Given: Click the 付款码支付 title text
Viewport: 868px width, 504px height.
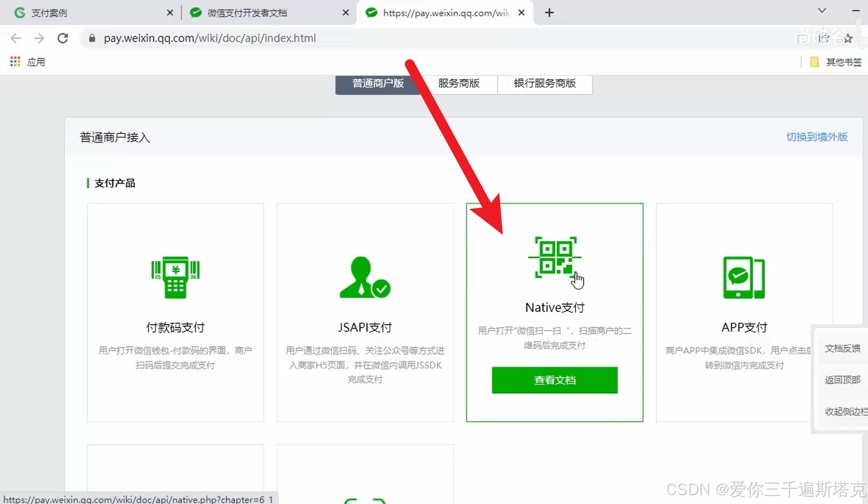Looking at the screenshot, I should pos(175,327).
